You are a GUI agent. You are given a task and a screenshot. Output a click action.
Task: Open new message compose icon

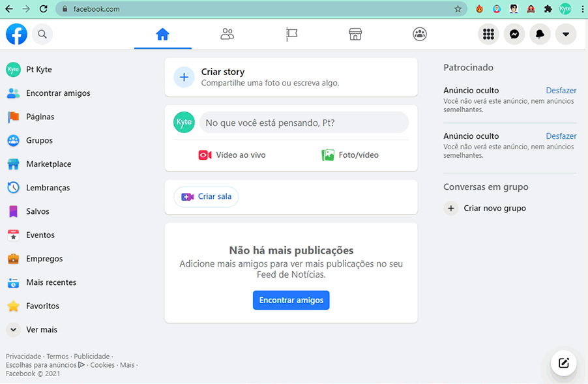(x=564, y=363)
